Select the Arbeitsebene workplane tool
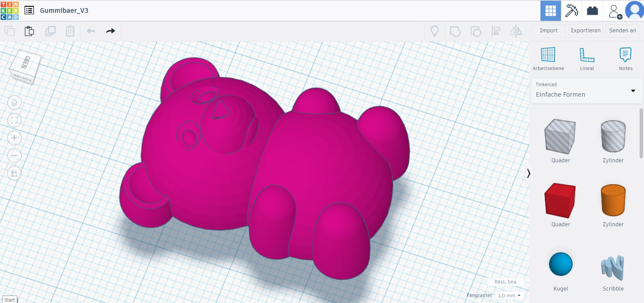 point(548,59)
